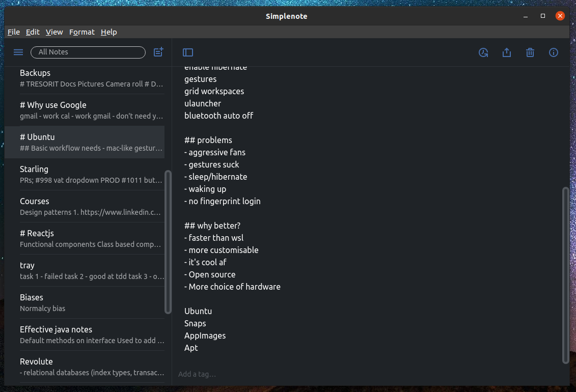Click '- More choice of hardware' line

tap(232, 287)
